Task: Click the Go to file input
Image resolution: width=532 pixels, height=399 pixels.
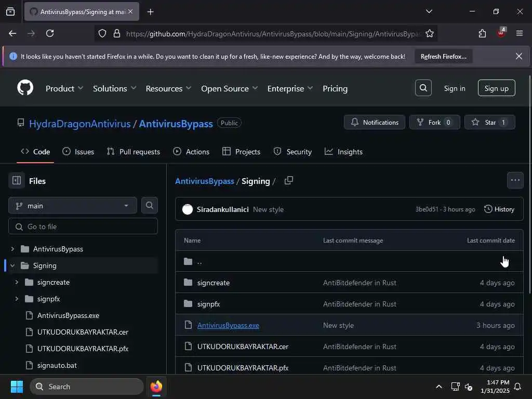Action: coord(83,227)
